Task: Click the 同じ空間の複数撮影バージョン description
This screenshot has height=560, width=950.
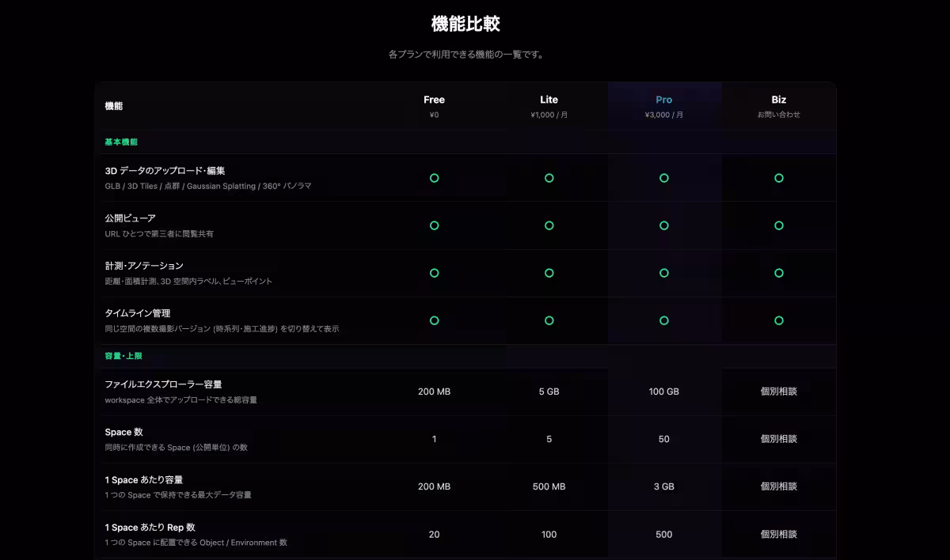Action: coord(222,328)
